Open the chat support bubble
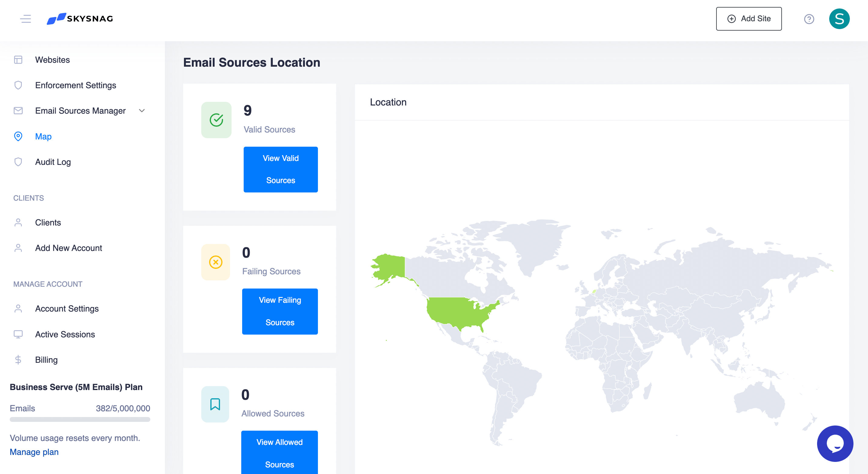Screen dimensions: 868x474 click(x=835, y=443)
